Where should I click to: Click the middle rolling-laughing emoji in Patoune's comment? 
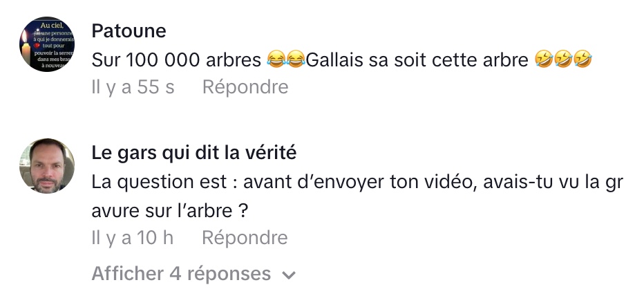(x=563, y=59)
